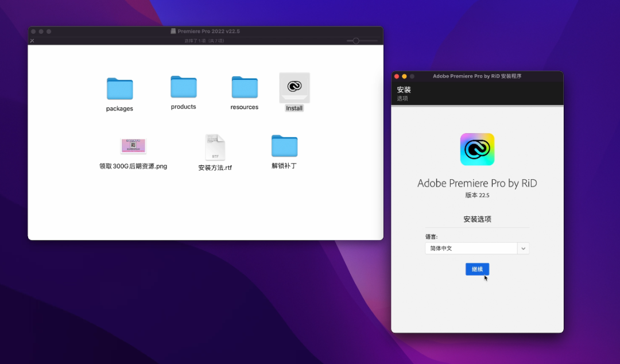The height and width of the screenshot is (364, 620).
Task: Close the installer window with red button
Action: [397, 76]
